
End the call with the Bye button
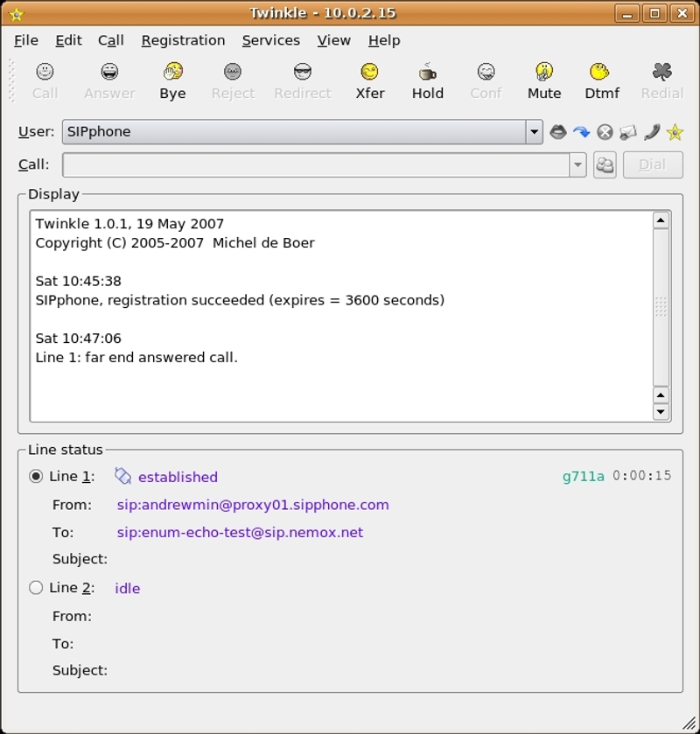point(172,81)
